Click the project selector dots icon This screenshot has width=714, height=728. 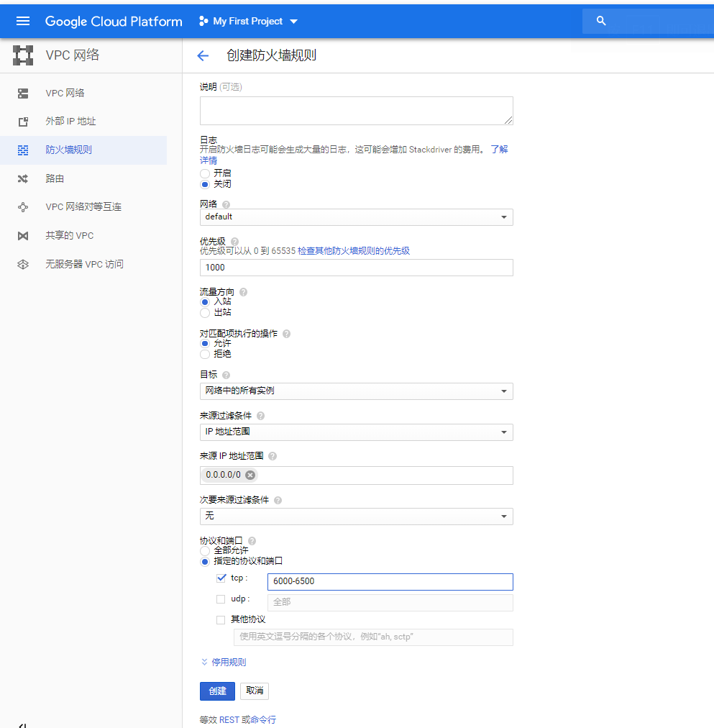(x=203, y=21)
